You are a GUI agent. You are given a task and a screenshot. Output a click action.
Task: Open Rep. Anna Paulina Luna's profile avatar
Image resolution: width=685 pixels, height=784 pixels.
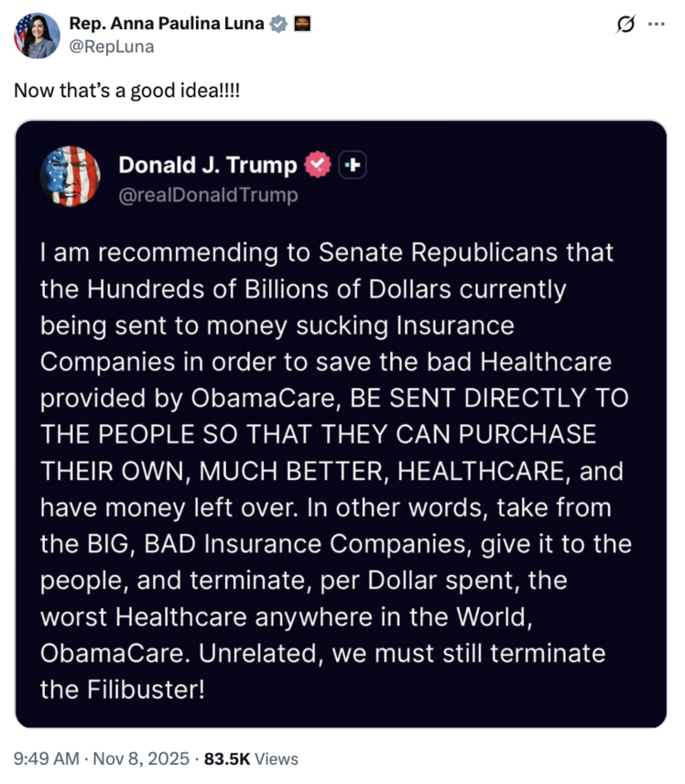36,34
